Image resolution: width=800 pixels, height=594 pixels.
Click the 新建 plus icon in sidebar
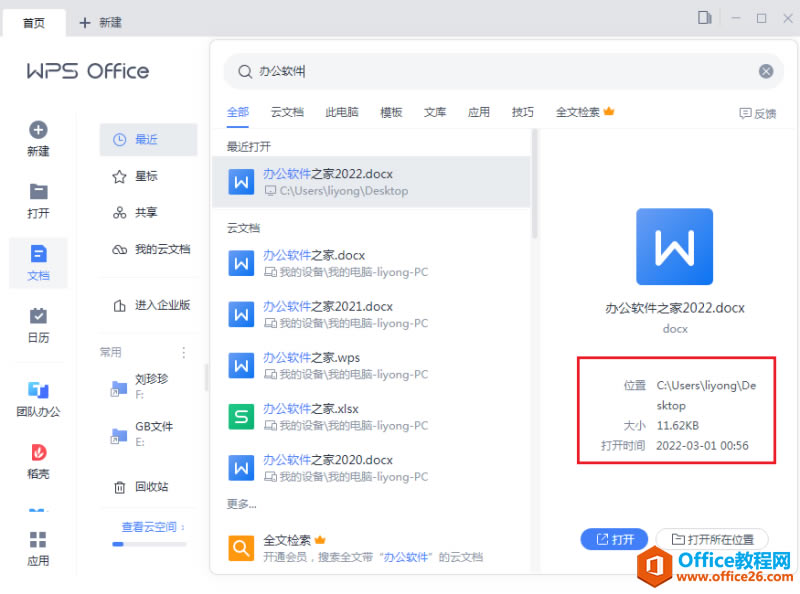coord(38,130)
